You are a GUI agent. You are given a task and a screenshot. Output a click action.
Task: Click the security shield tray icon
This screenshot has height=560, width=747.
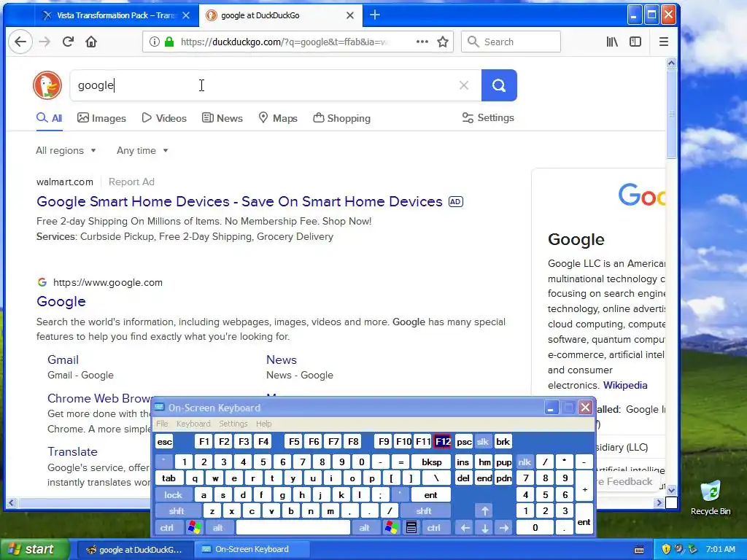[x=666, y=549]
